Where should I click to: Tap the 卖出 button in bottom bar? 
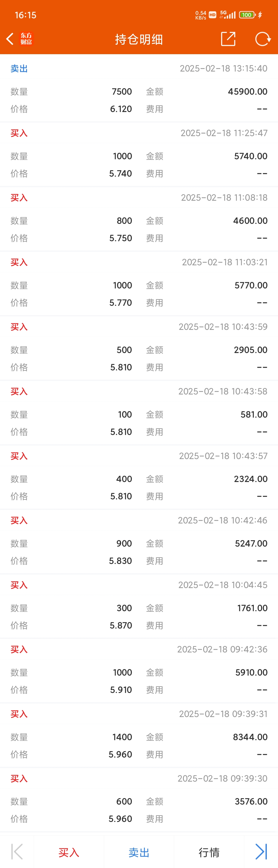pyautogui.click(x=139, y=852)
